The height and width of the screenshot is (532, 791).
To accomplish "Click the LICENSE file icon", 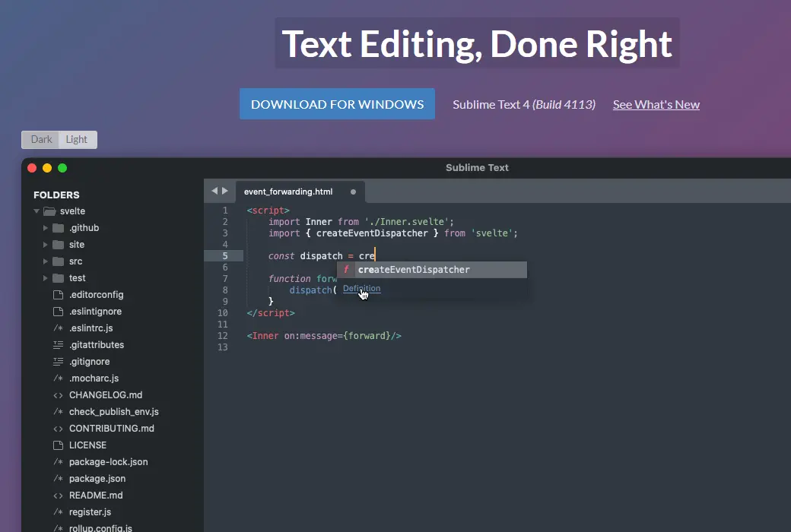I will [59, 445].
